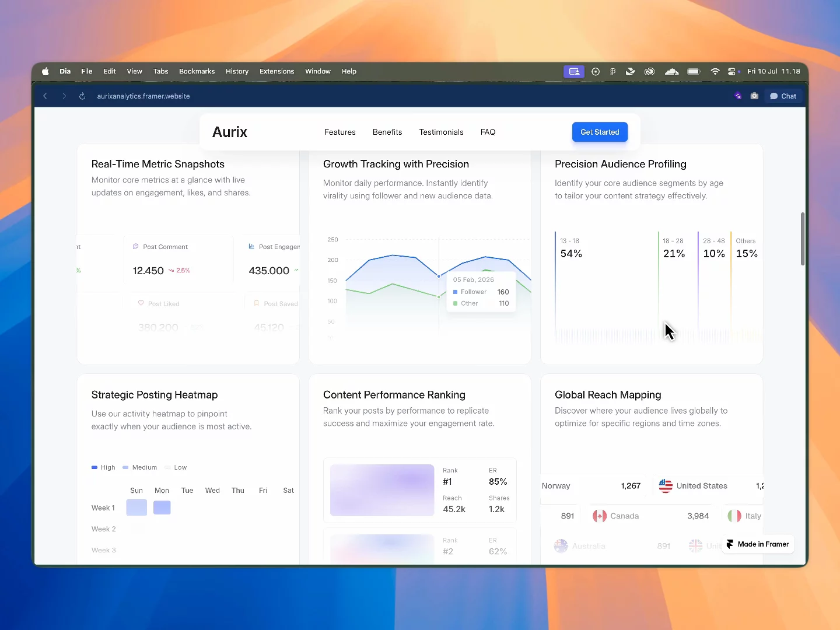Click the Post Engagement bar chart icon
The width and height of the screenshot is (840, 630).
(251, 247)
